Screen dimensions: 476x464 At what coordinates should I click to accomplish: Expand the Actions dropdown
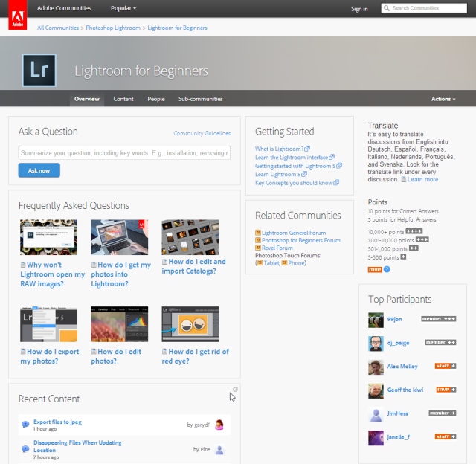[443, 99]
